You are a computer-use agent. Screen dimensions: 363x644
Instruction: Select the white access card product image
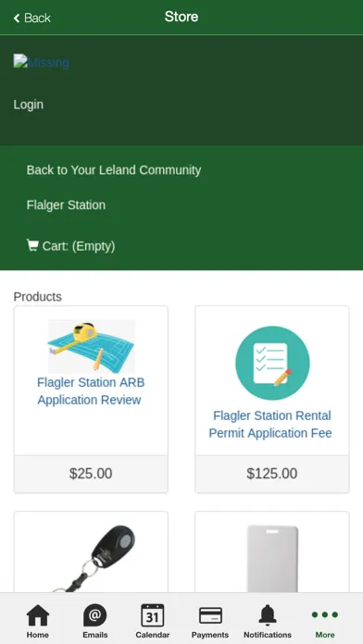point(272,559)
